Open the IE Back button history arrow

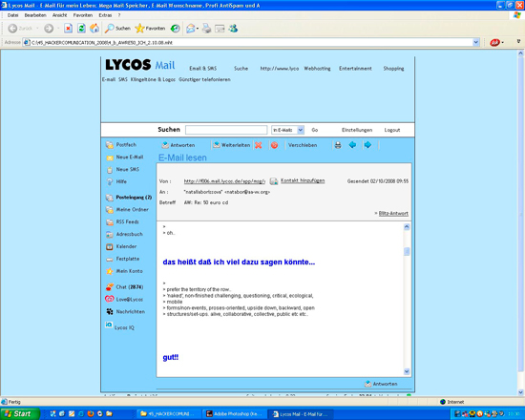(37, 29)
